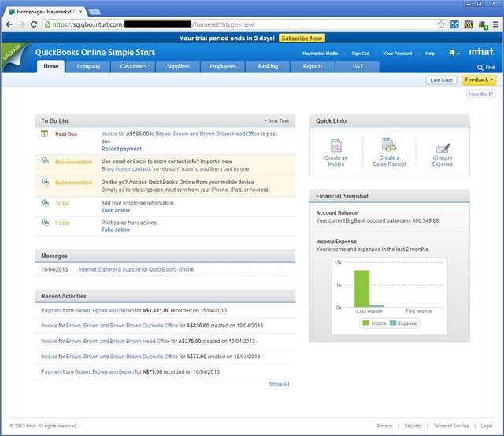Click the Subscribe Now button
The height and width of the screenshot is (436, 504).
click(302, 39)
